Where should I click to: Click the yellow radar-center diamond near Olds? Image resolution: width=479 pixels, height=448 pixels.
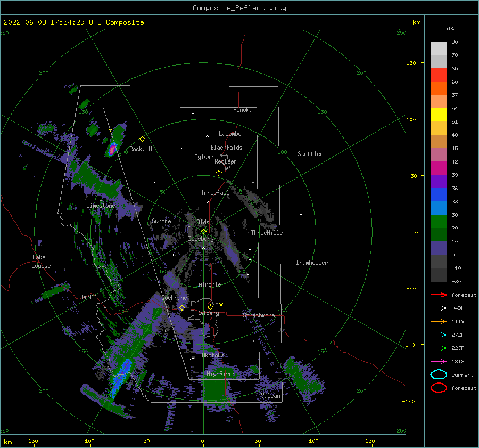(x=203, y=232)
